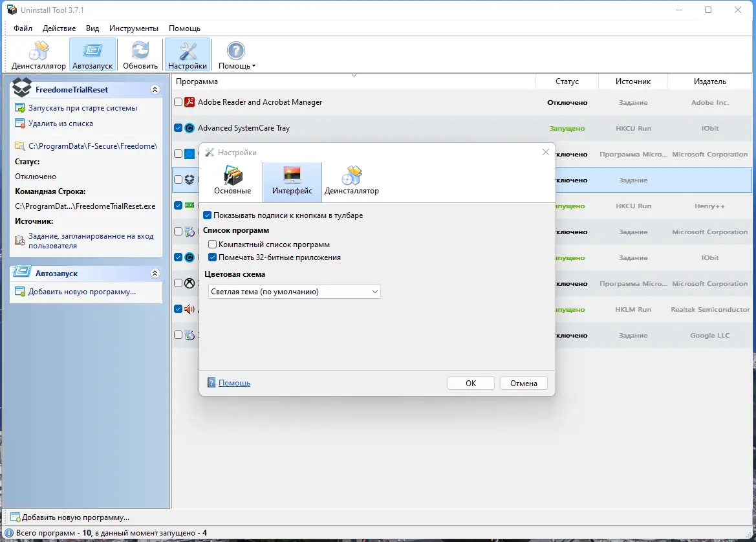Screen dimensions: 756x542
Task: Click Запускать при старте системы link
Action: 82,108
